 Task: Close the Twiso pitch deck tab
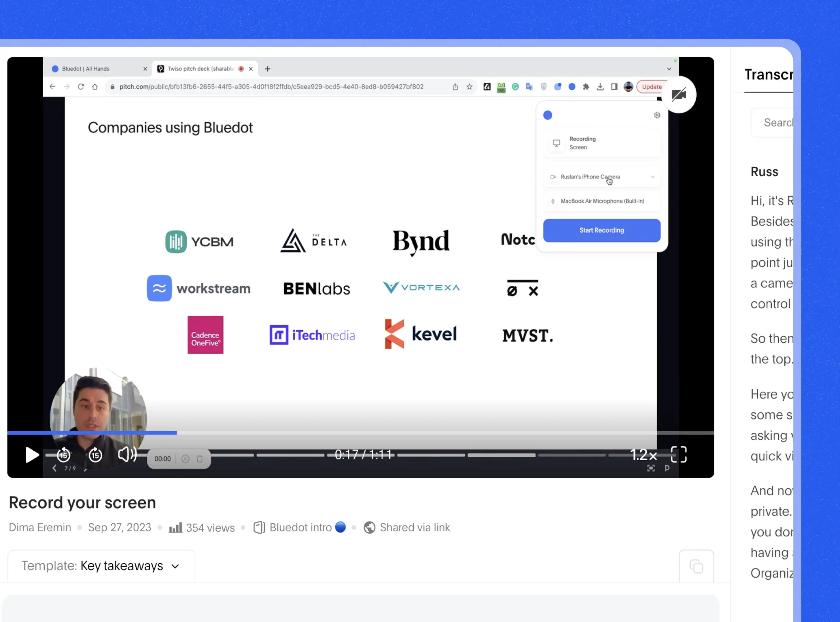coord(251,69)
